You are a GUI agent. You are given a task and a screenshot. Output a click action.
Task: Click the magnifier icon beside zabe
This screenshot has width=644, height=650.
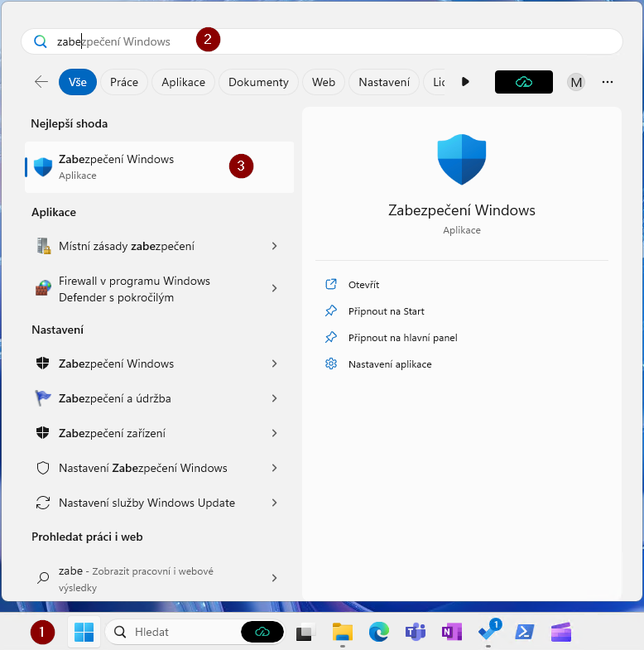coord(43,577)
